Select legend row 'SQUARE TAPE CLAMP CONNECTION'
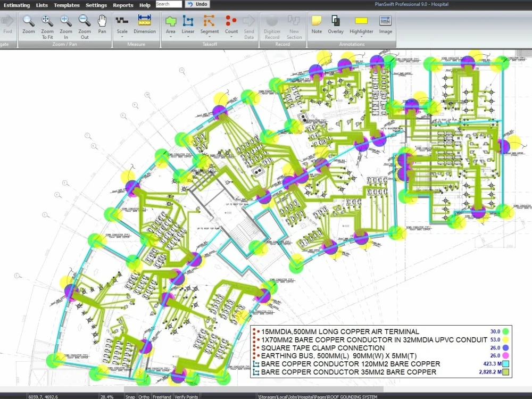The height and width of the screenshot is (399, 532). [323, 348]
